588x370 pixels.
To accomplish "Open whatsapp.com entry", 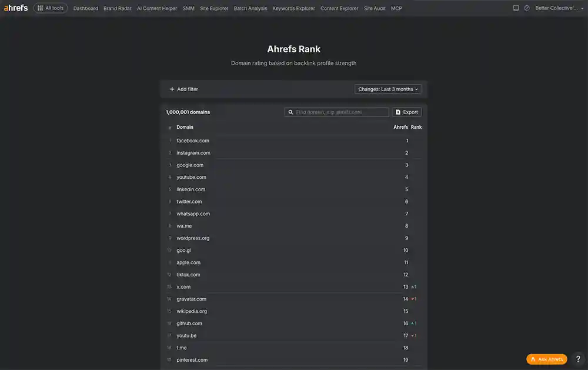I will 193,214.
